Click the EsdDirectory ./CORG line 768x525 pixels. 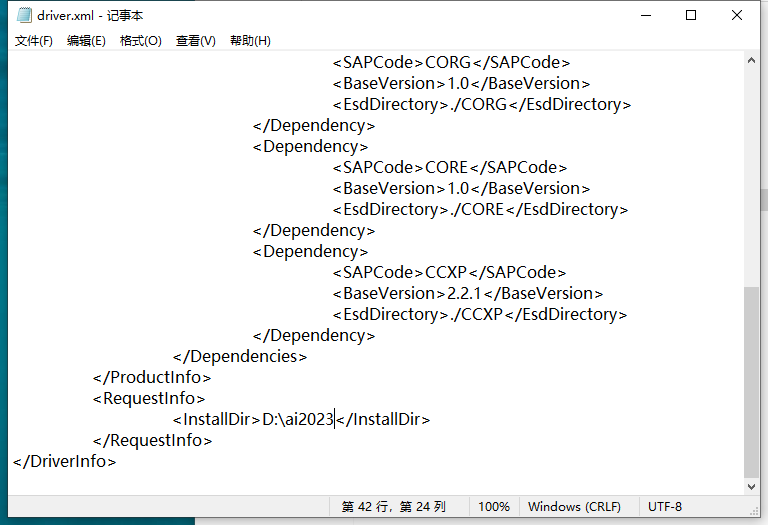(x=481, y=104)
